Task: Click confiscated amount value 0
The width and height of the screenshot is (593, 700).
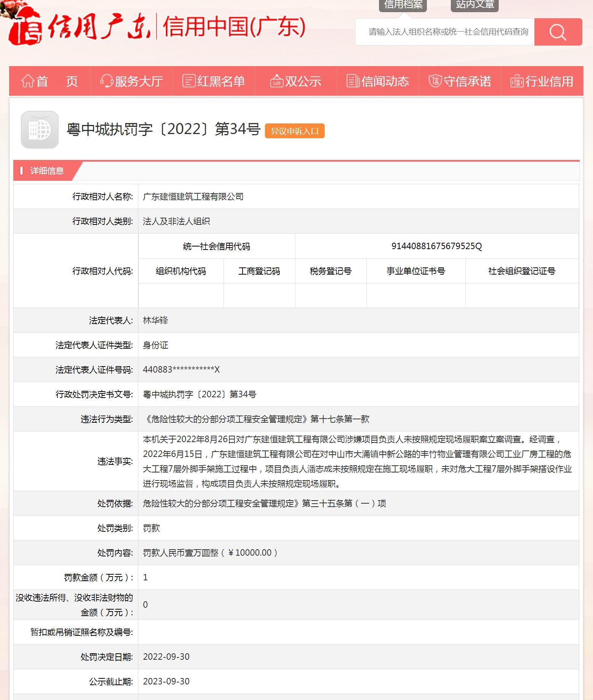Action: tap(145, 605)
